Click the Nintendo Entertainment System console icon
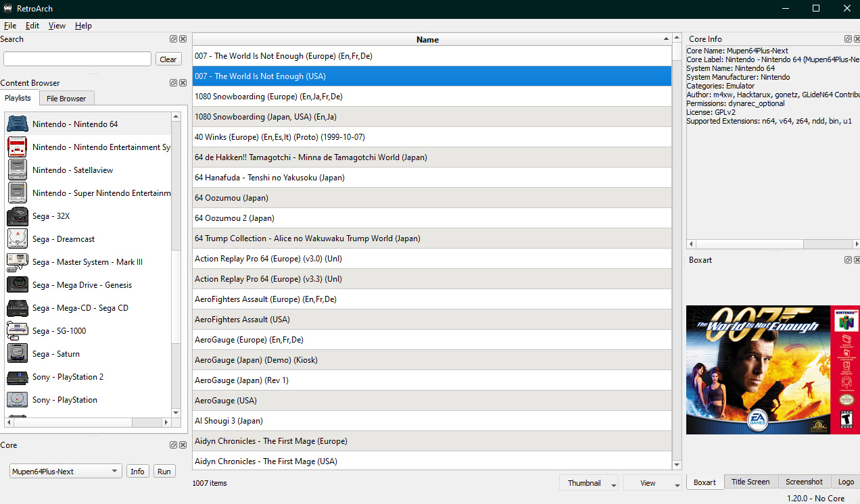 [17, 147]
